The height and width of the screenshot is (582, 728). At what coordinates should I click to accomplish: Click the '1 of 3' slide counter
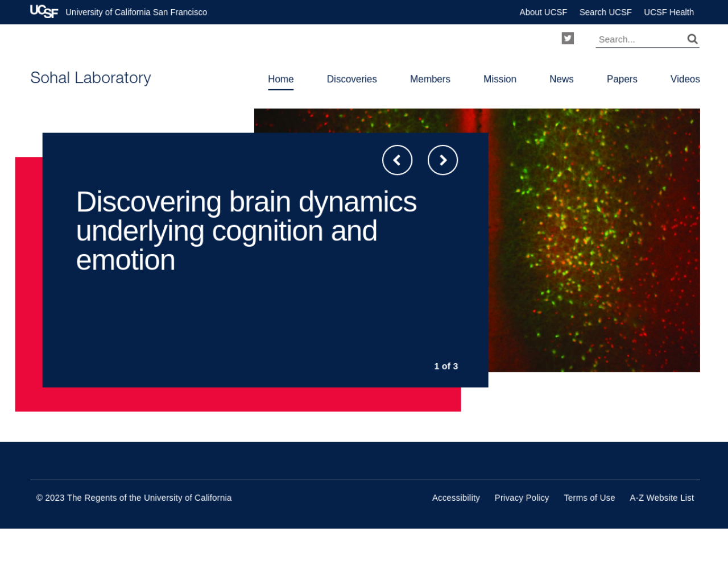pos(446,366)
